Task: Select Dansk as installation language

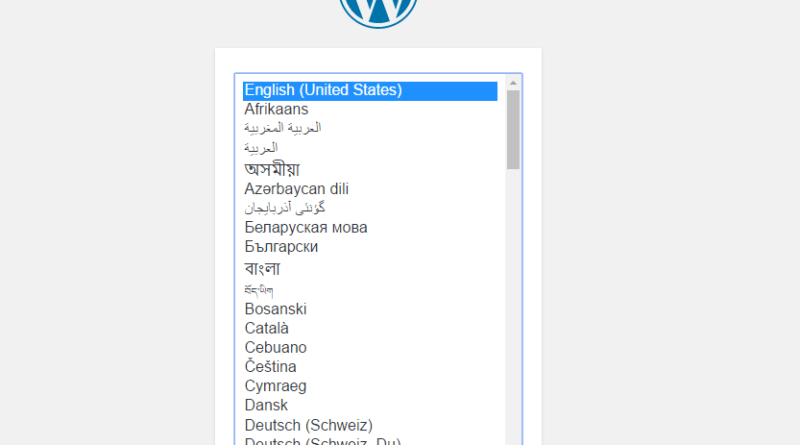Action: [266, 405]
